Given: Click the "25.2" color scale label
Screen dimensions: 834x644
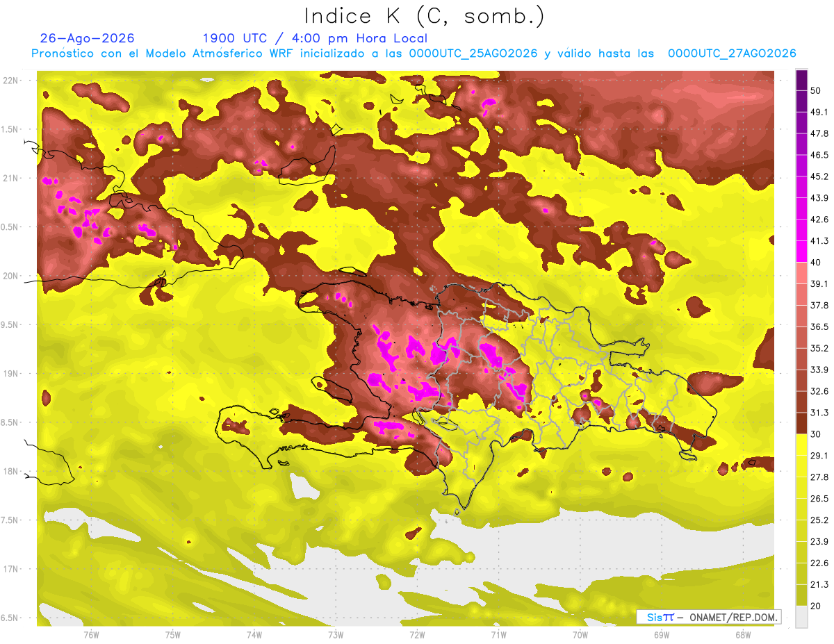Looking at the screenshot, I should pyautogui.click(x=819, y=520).
